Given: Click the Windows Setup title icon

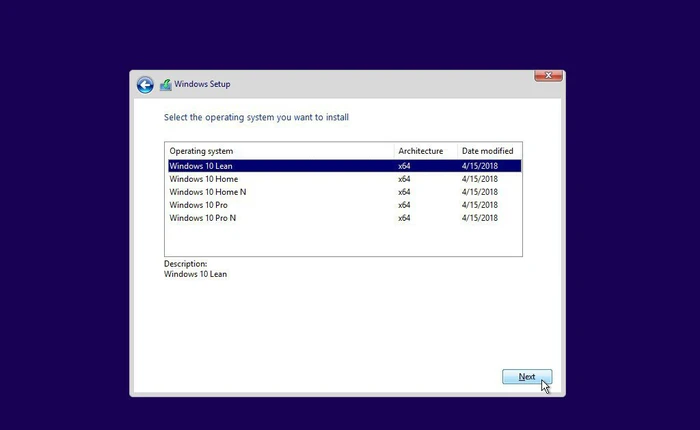Looking at the screenshot, I should click(x=166, y=84).
